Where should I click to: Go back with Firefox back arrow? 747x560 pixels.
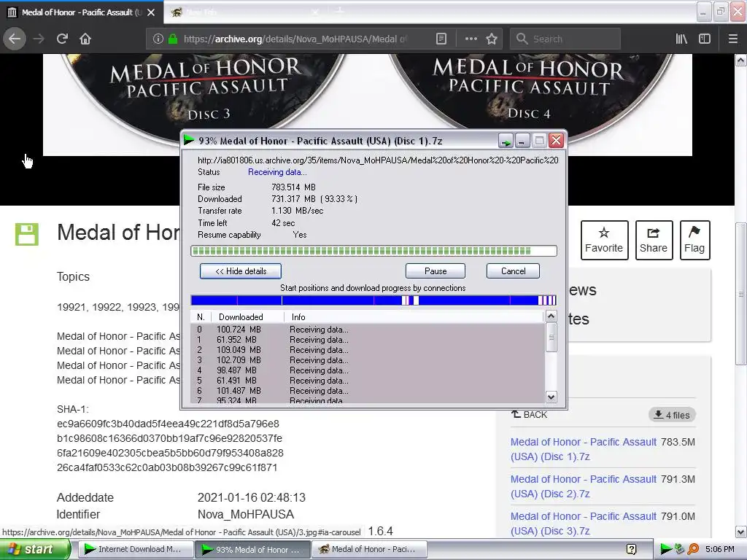coord(15,39)
